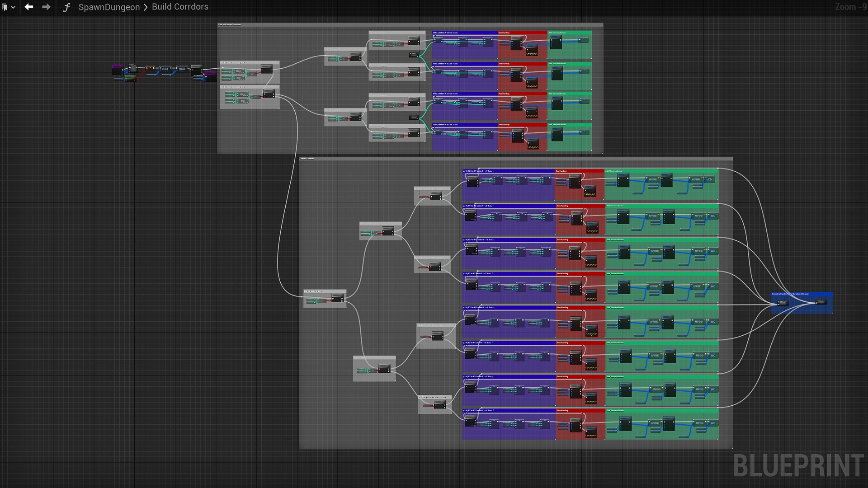Image resolution: width=868 pixels, height=488 pixels.
Task: Open the bookmarks dropdown in the graph header
Action: coord(9,7)
